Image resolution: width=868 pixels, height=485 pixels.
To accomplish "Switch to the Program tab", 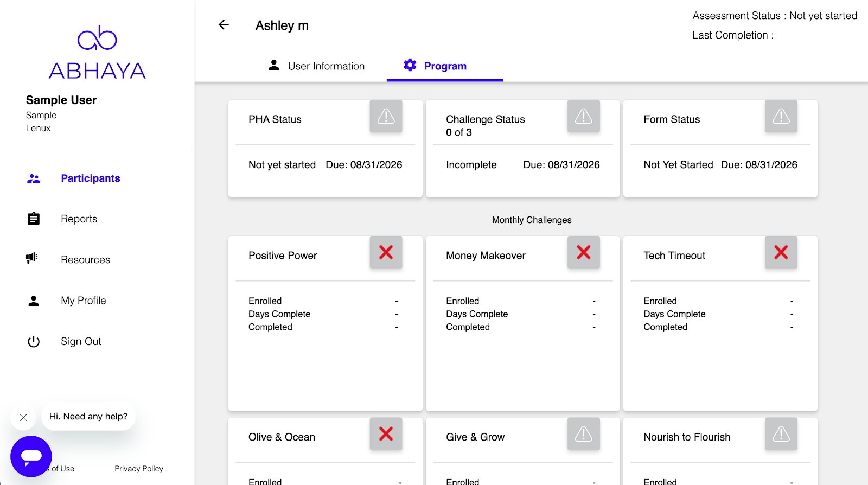I will coord(445,66).
